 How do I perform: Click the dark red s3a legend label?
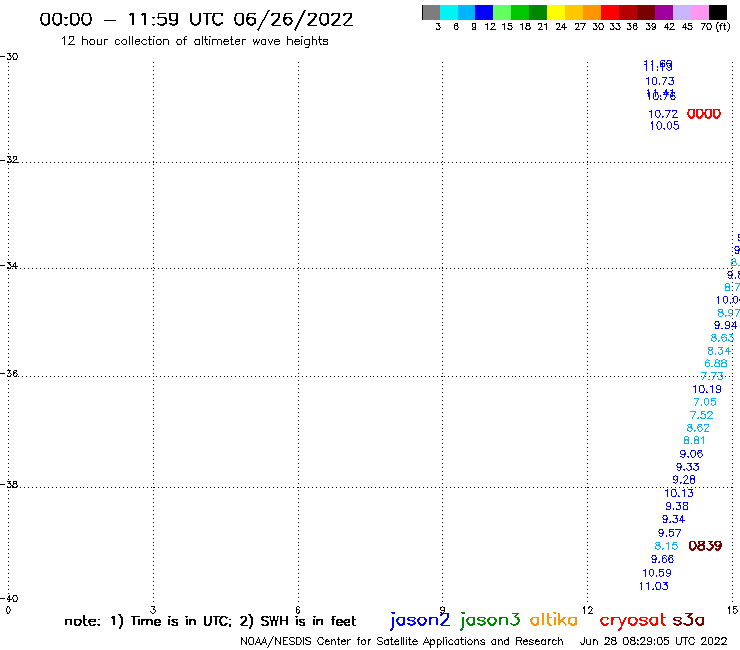point(688,620)
